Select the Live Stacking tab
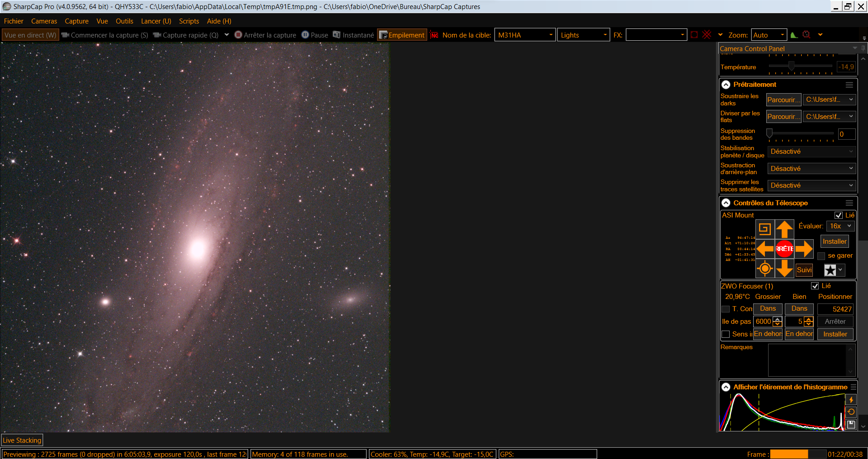The height and width of the screenshot is (459, 868). click(x=22, y=440)
